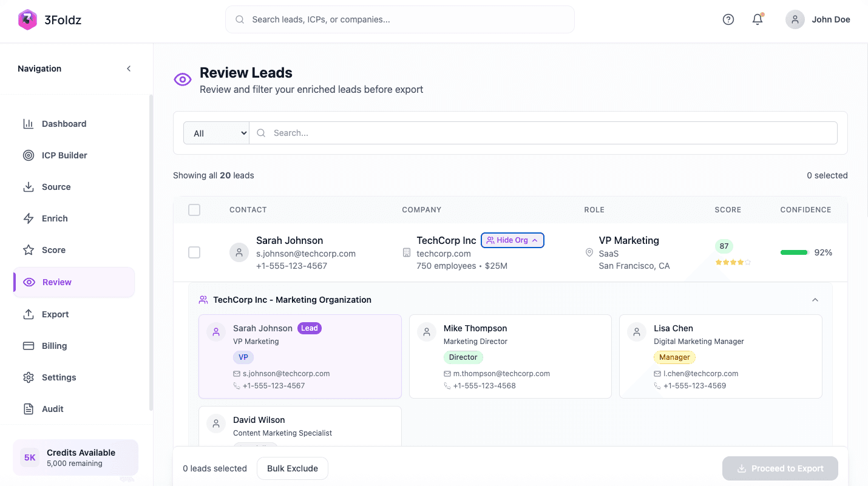This screenshot has width=868, height=486.
Task: Click l.chen@techcorp.com email
Action: [701, 374]
